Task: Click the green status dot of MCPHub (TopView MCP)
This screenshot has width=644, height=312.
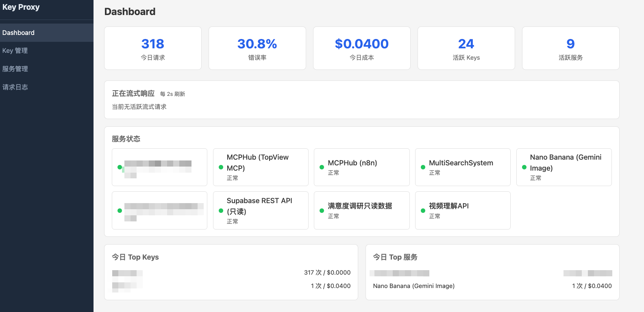Action: [x=221, y=167]
